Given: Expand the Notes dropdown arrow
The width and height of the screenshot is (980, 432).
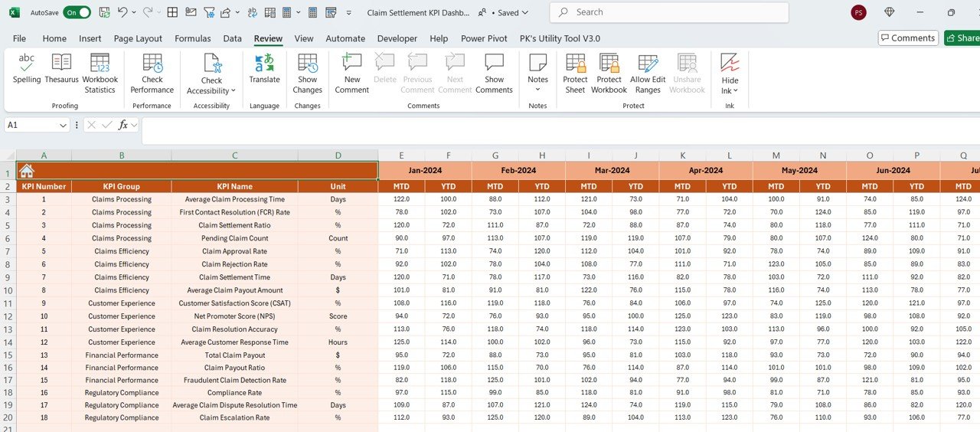Looking at the screenshot, I should (538, 90).
